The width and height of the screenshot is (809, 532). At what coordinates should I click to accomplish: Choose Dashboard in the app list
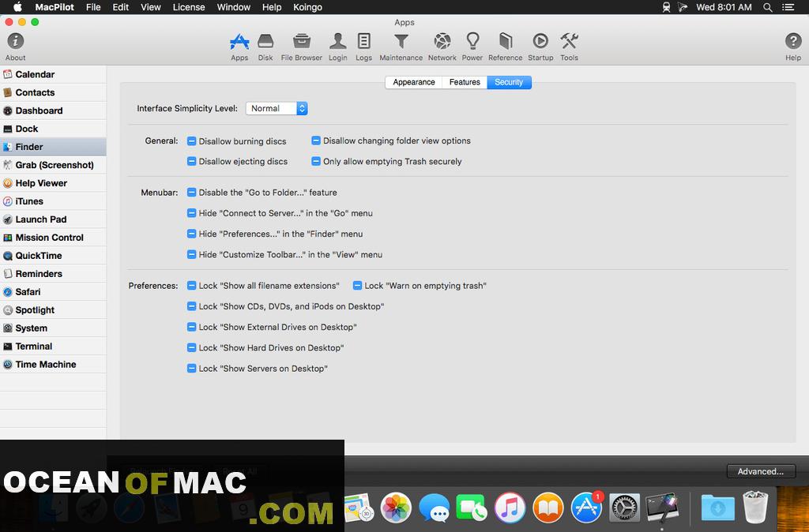pyautogui.click(x=53, y=111)
